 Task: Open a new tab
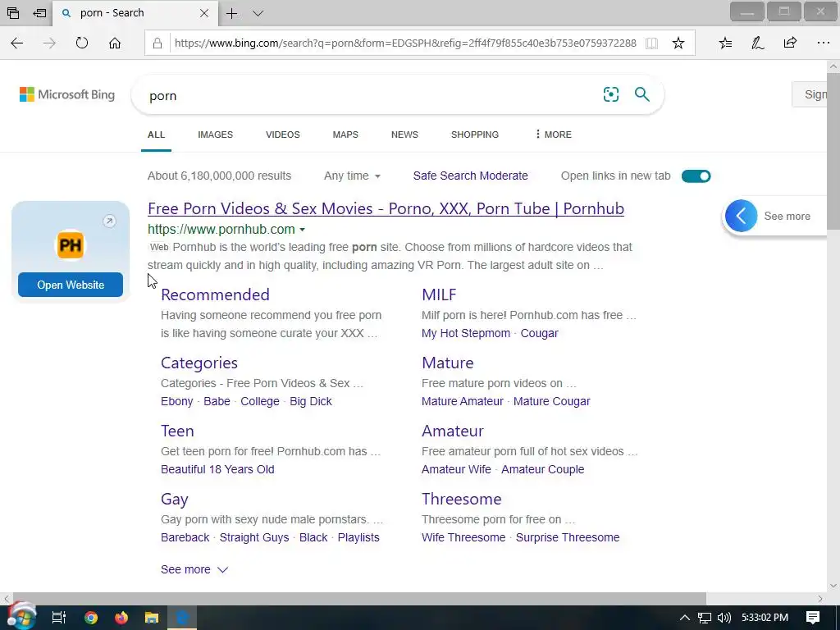click(231, 13)
